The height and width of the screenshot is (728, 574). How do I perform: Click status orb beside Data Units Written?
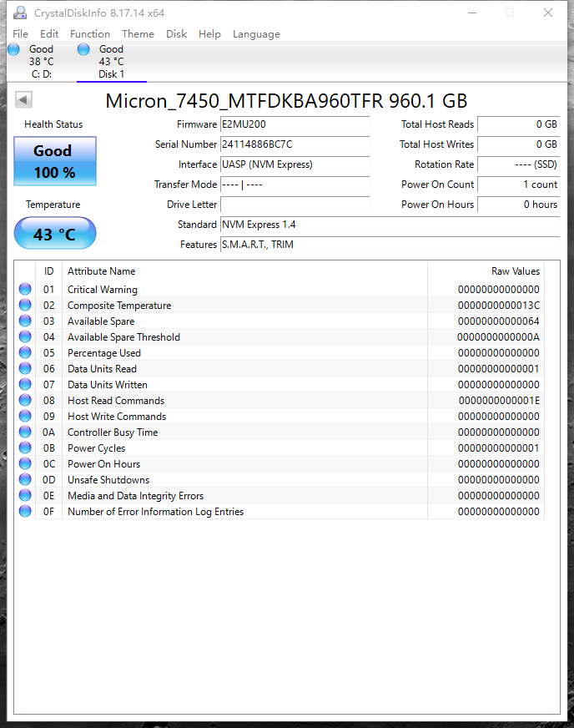click(25, 384)
